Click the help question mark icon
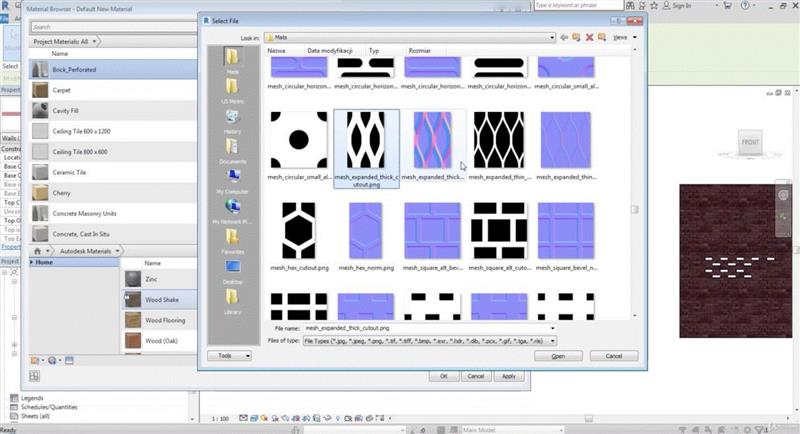Image resolution: width=800 pixels, height=434 pixels. [745, 6]
